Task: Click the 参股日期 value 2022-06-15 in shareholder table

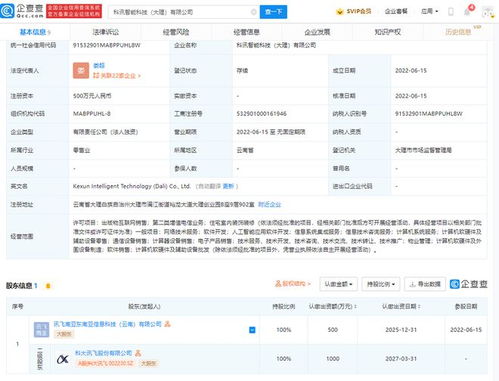Action: [466, 330]
